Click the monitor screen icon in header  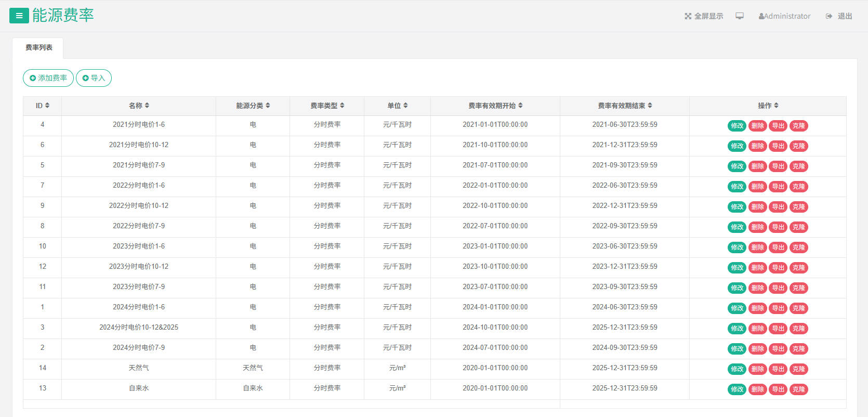(740, 16)
